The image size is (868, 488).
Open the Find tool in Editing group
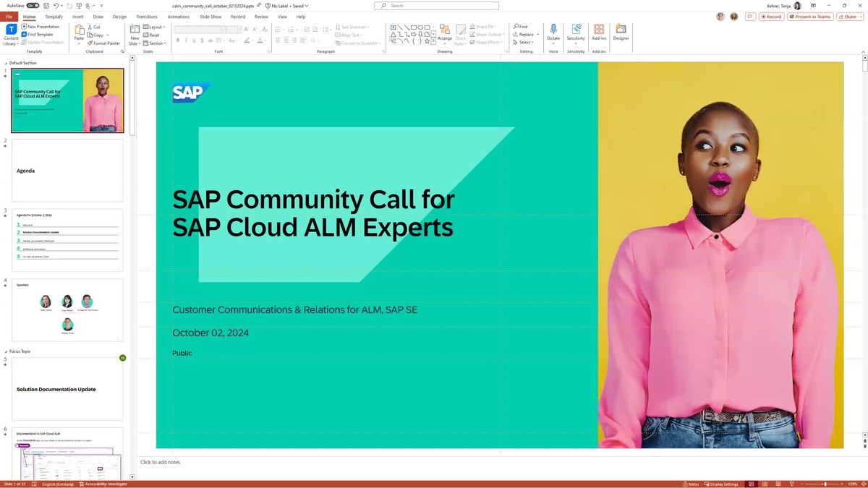[x=521, y=26]
